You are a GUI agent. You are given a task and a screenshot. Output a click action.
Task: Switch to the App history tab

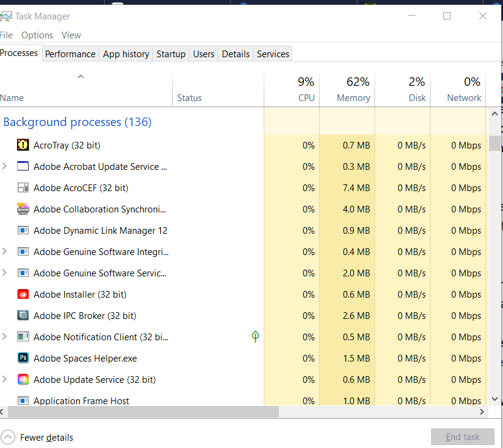coord(125,54)
